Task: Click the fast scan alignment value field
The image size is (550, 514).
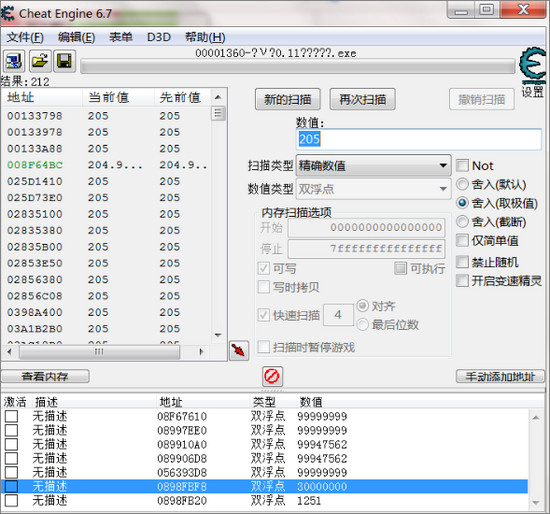Action: tap(338, 315)
